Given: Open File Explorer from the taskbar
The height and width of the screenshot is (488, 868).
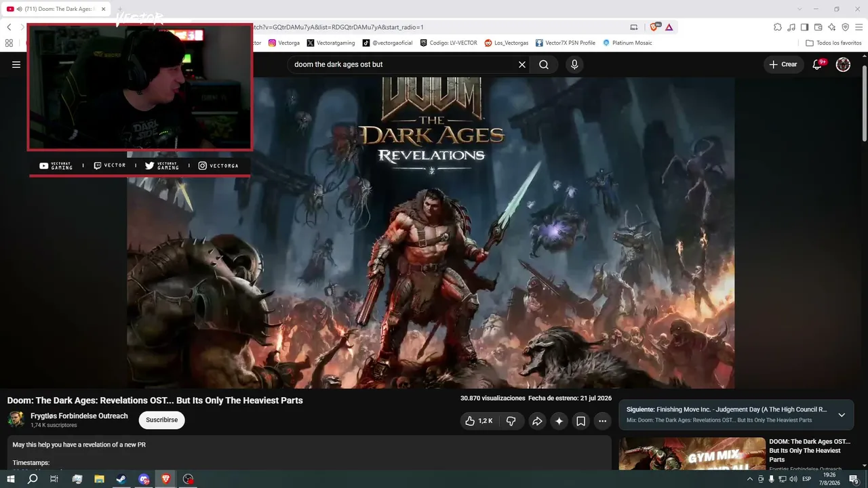Looking at the screenshot, I should click(x=99, y=479).
